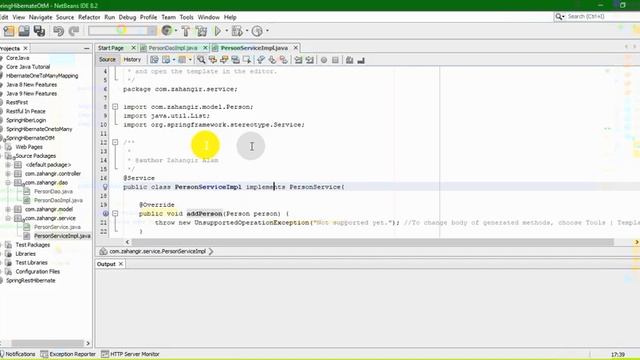The image size is (640, 360).
Task: Click the Projects panel horizontal scrollbar
Action: [x=47, y=343]
